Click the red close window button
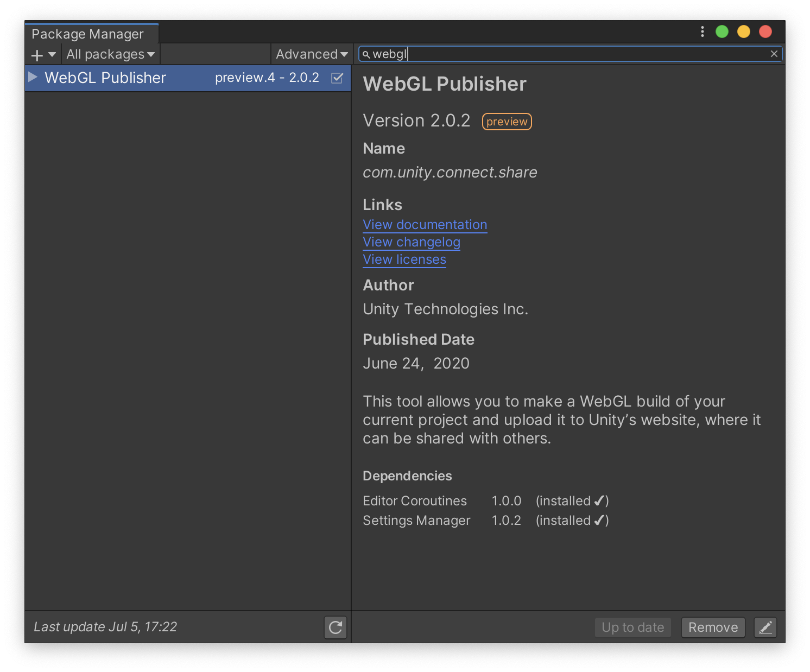The image size is (810, 672). pos(765,31)
